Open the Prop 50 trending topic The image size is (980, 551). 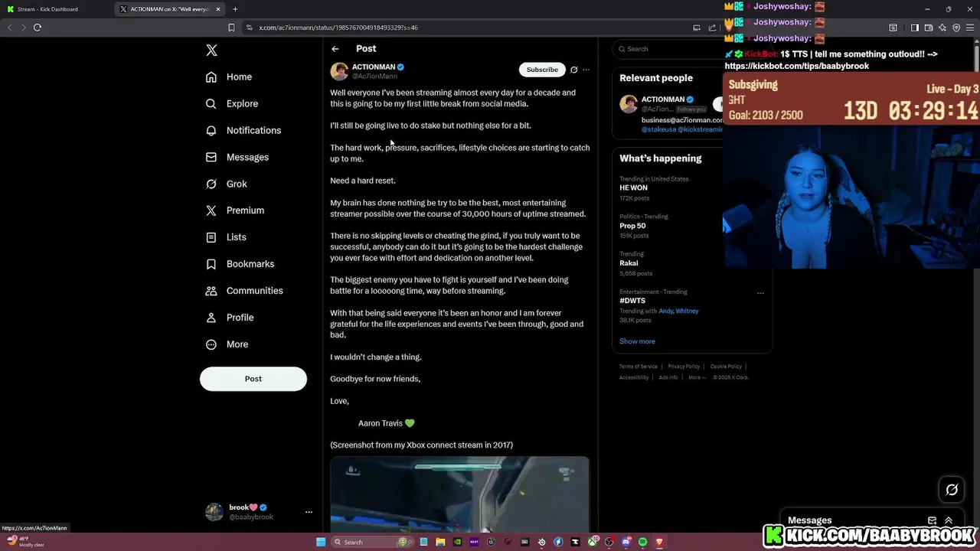click(632, 226)
